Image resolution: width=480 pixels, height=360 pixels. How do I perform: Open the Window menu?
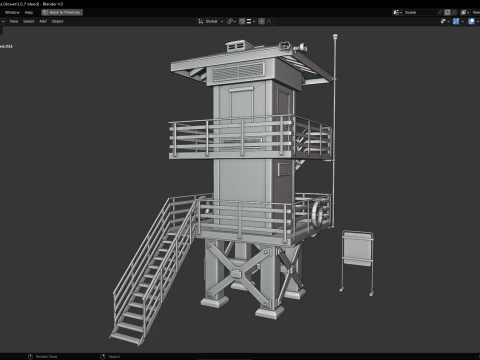pos(12,12)
